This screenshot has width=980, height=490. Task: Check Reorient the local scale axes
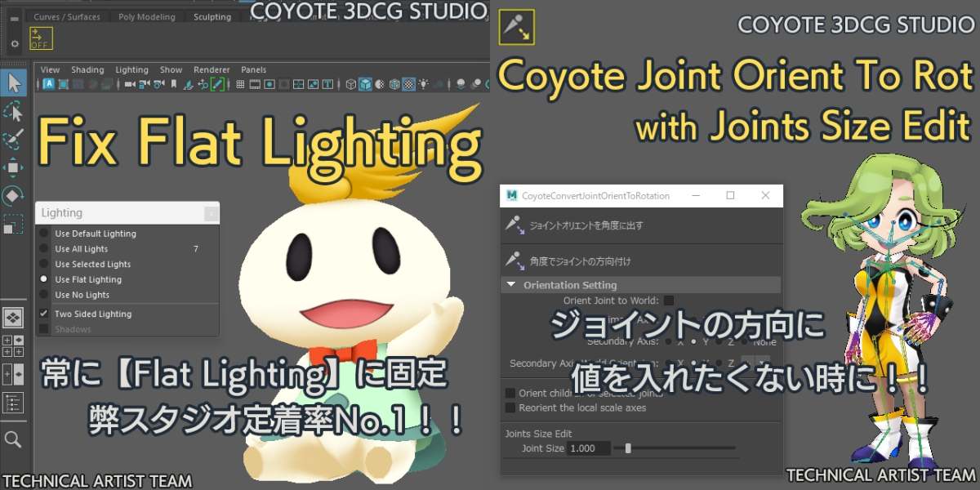pos(510,408)
